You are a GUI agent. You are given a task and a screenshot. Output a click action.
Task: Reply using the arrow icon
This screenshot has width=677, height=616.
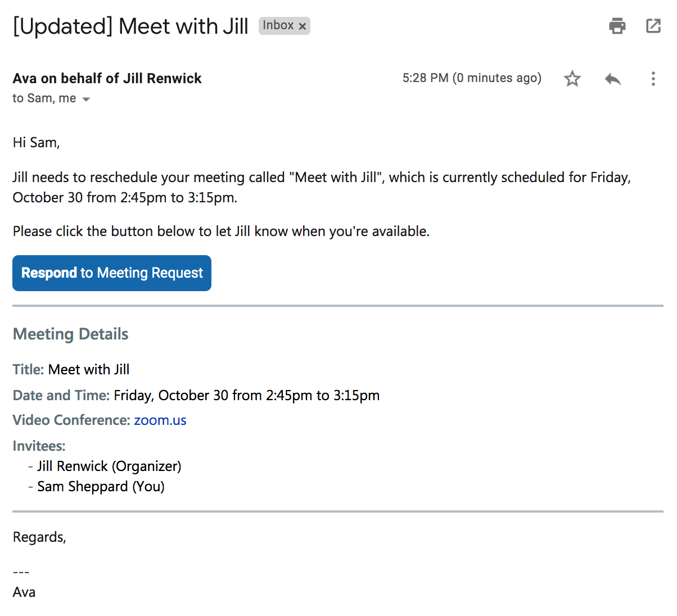(613, 79)
